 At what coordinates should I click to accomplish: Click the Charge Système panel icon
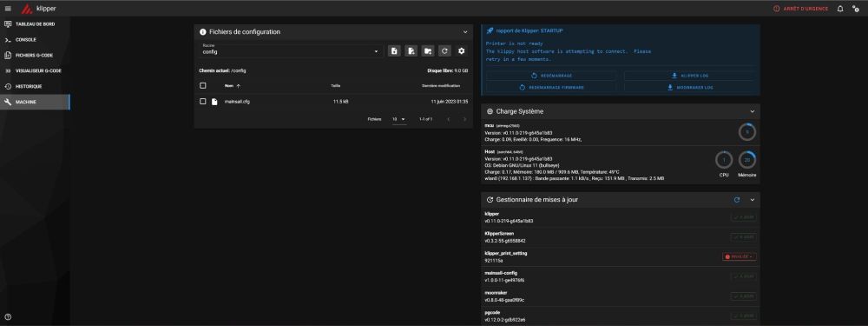(x=490, y=111)
